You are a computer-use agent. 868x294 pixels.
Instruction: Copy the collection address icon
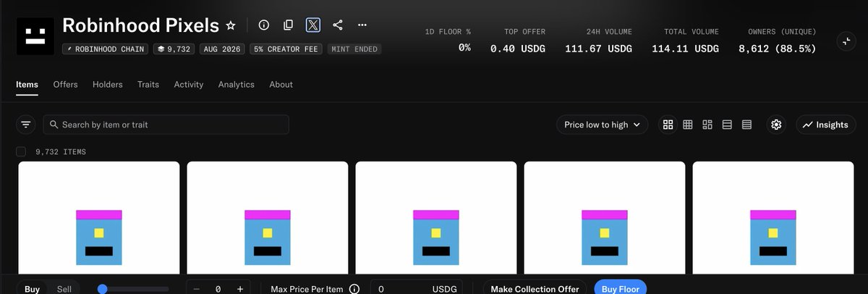[289, 25]
